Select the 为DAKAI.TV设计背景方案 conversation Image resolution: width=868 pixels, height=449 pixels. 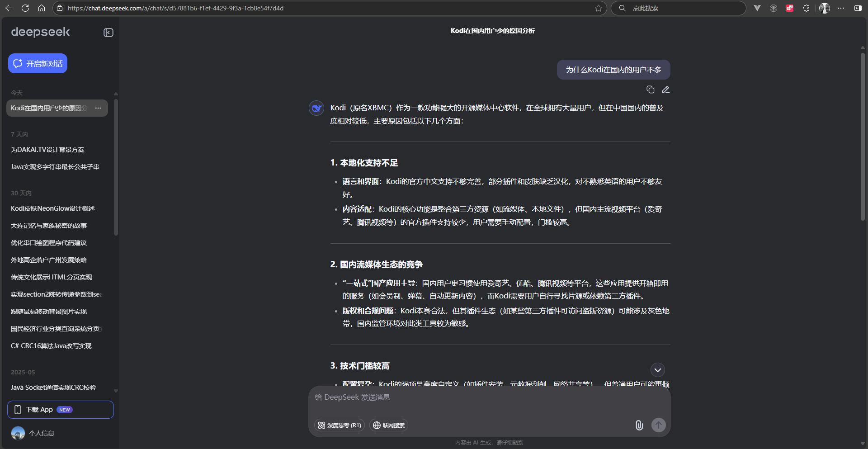[47, 150]
